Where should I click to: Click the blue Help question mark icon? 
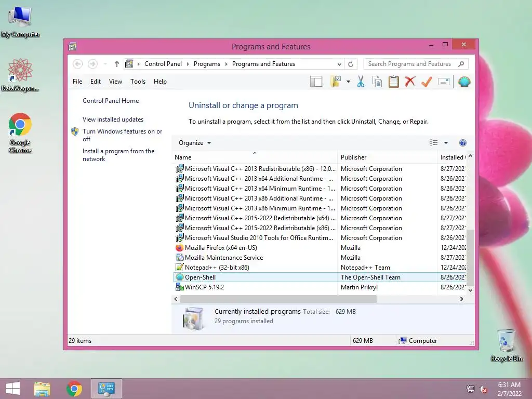pos(462,143)
